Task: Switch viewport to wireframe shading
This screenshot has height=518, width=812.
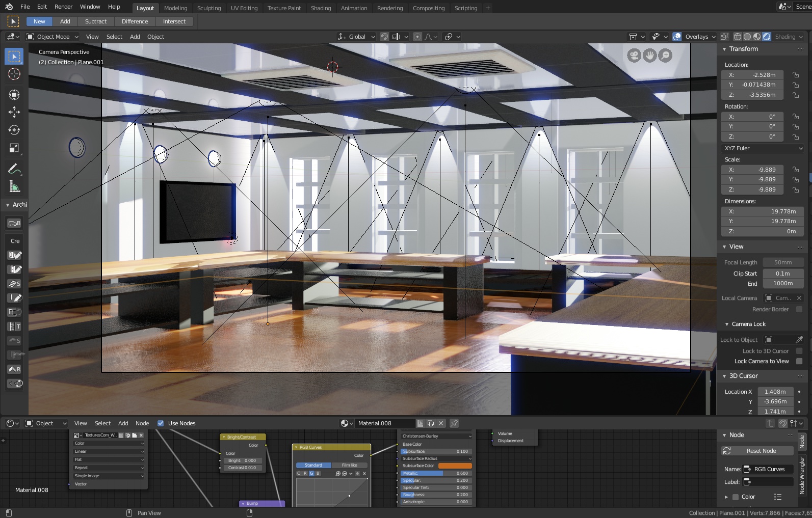Action: point(738,37)
